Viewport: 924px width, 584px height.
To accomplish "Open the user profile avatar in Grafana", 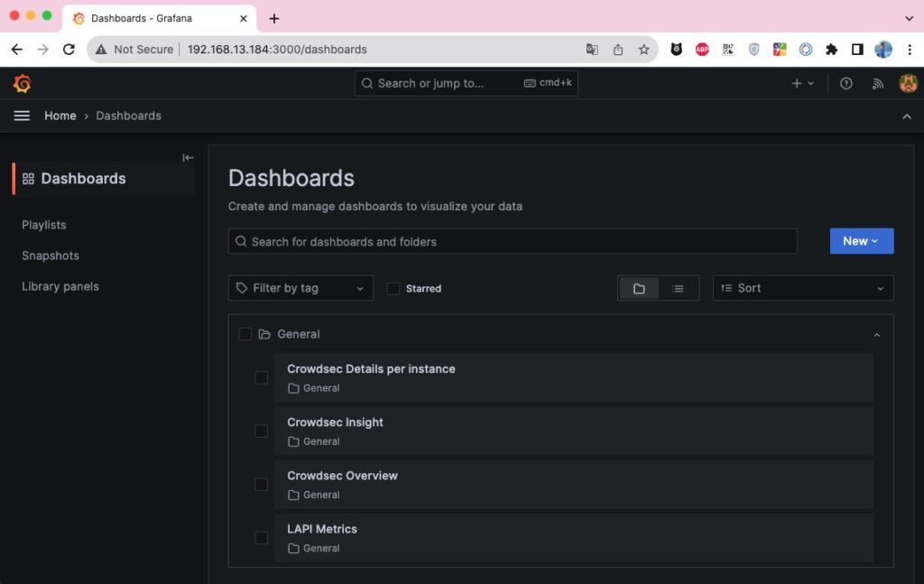I will pyautogui.click(x=908, y=84).
